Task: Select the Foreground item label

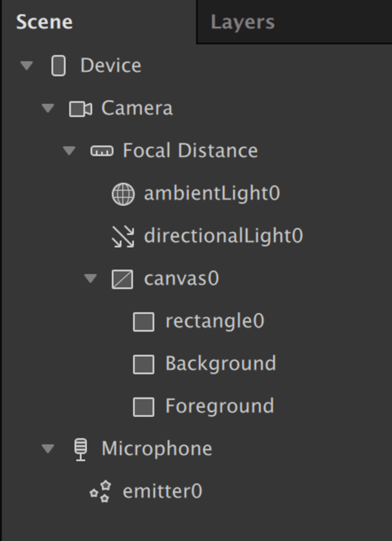Action: point(220,407)
